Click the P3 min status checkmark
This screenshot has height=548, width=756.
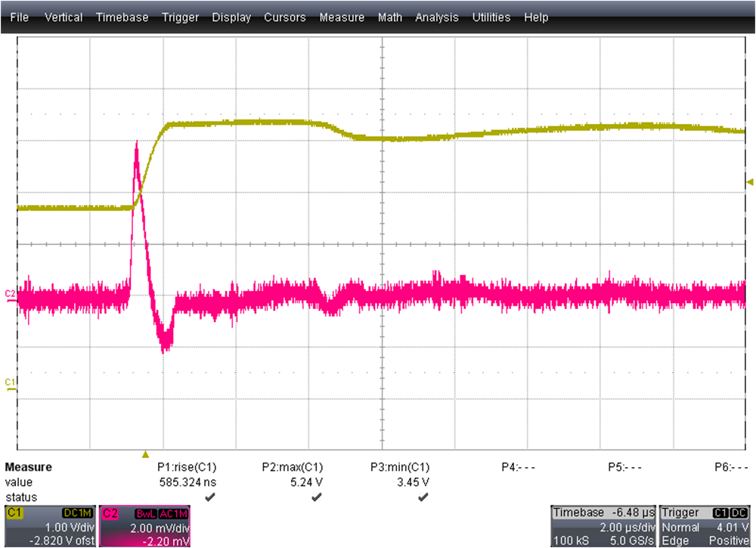tap(423, 497)
